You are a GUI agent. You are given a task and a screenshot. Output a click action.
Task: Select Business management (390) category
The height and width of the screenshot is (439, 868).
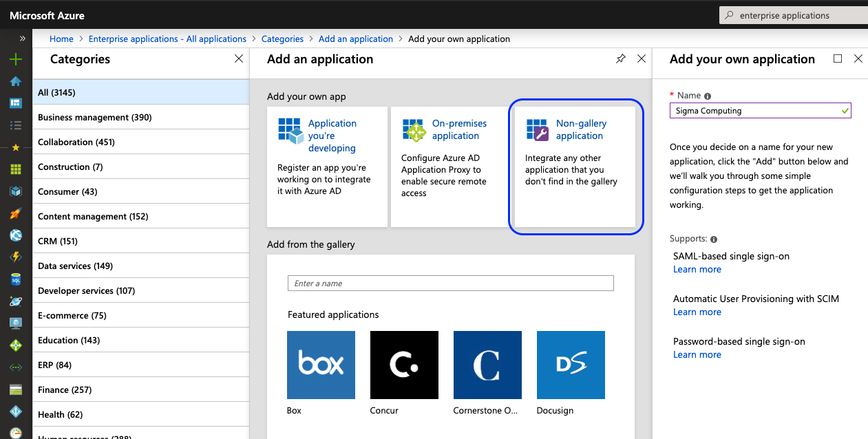[x=140, y=117]
